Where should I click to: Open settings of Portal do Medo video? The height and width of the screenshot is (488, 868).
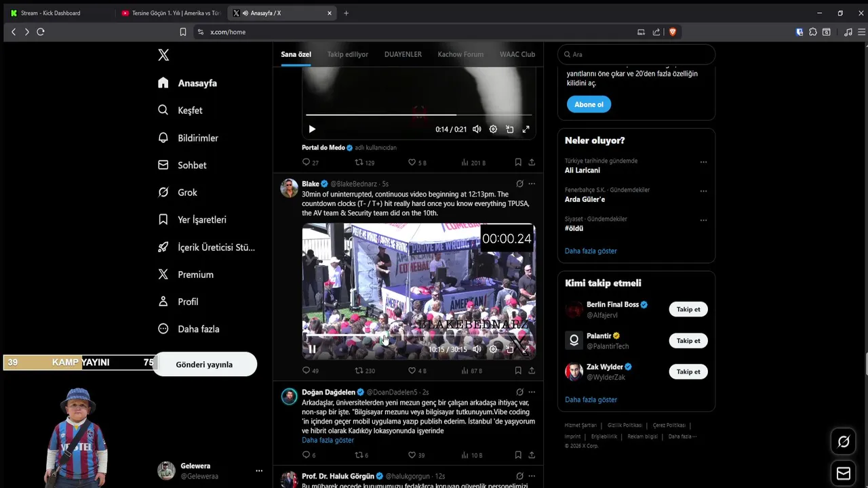[x=493, y=129]
